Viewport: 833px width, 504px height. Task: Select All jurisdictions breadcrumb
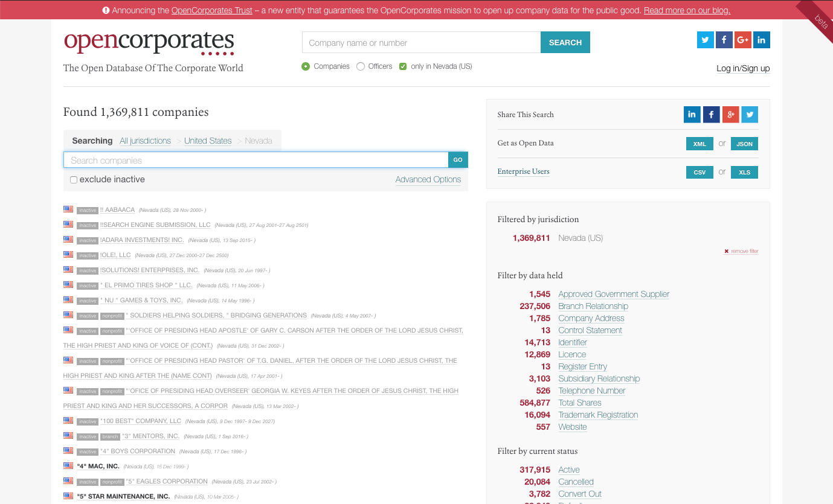pos(145,141)
